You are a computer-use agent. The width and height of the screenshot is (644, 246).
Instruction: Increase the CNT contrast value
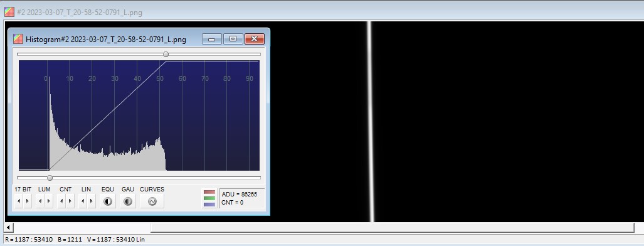click(70, 201)
